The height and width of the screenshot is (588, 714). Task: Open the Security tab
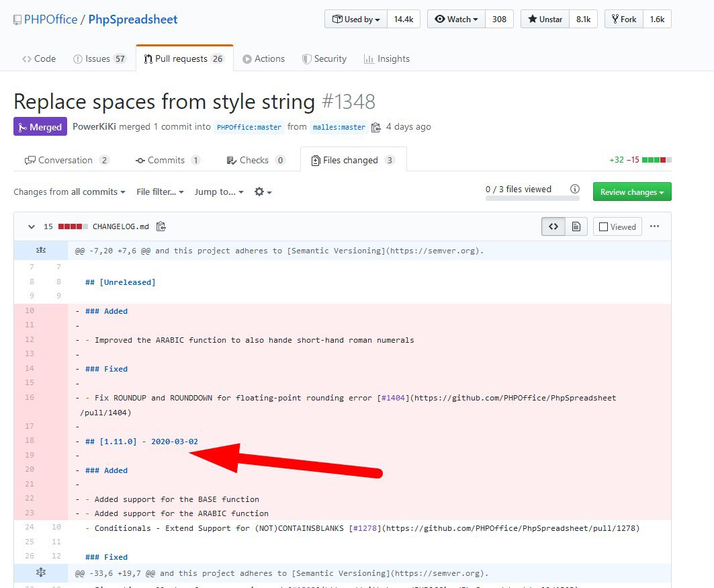(x=324, y=58)
